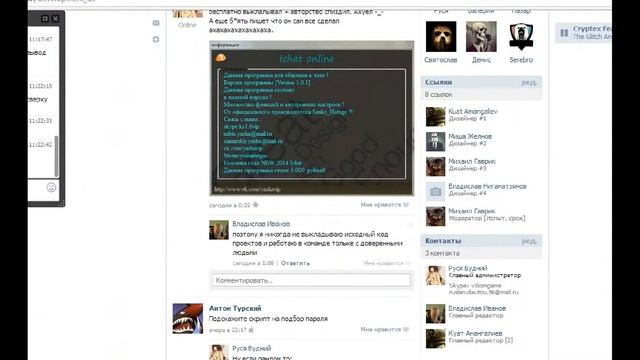The width and height of the screenshot is (640, 360).
Task: Open post timestamp вчера в 22:17
Action: point(228,329)
